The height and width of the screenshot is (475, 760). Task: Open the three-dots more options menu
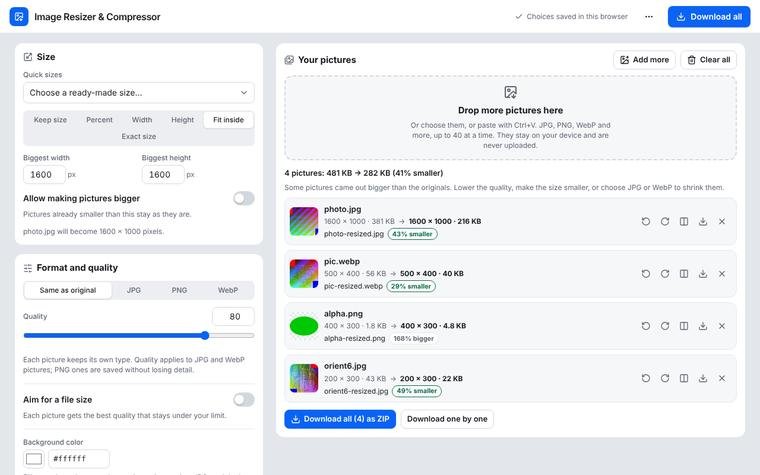[x=649, y=16]
